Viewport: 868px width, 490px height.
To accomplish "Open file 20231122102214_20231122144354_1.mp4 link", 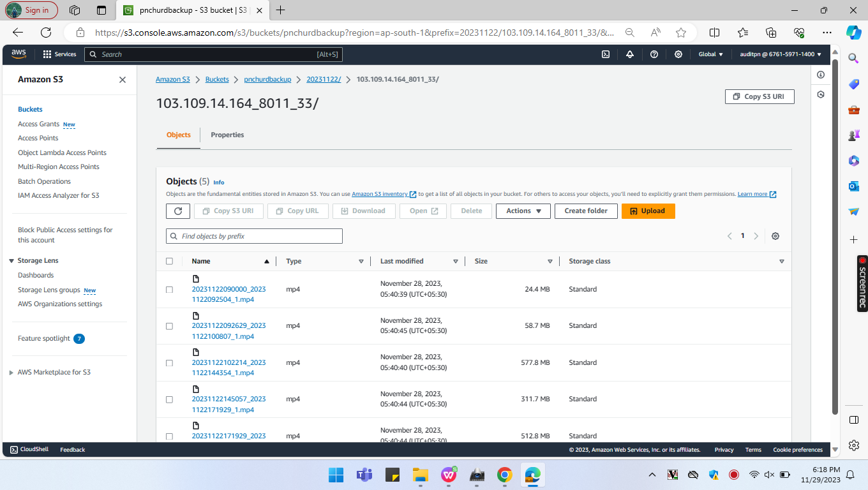I will (228, 367).
